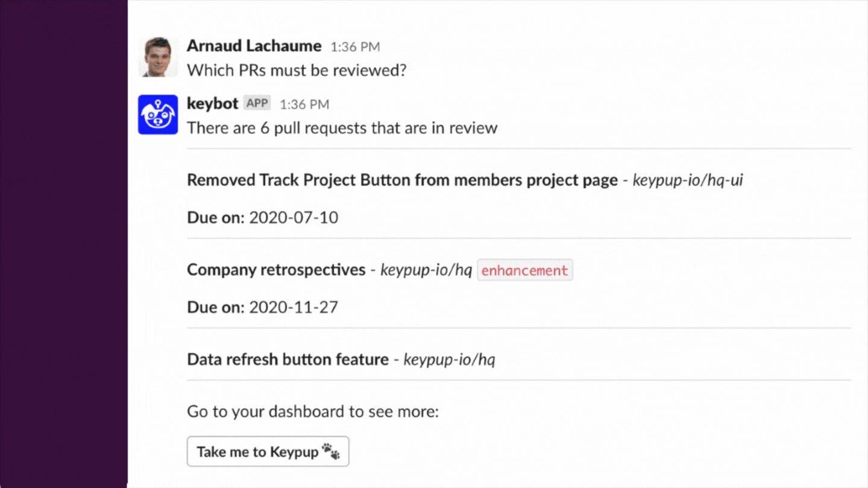Open the Data refresh button feature pull request

(x=288, y=360)
